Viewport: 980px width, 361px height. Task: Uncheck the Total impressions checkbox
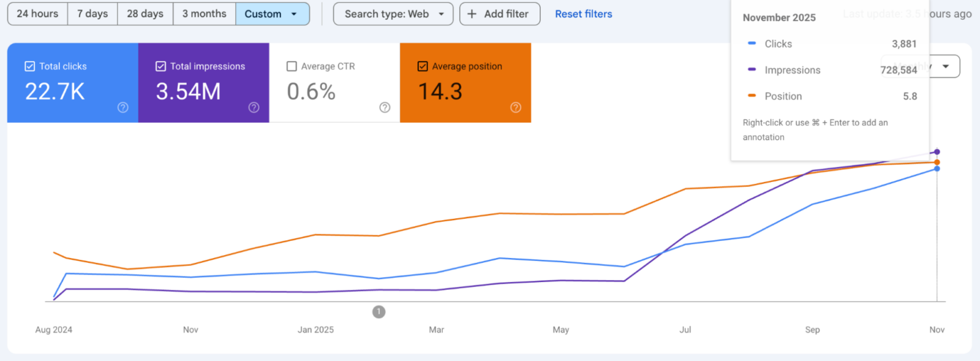(x=160, y=66)
